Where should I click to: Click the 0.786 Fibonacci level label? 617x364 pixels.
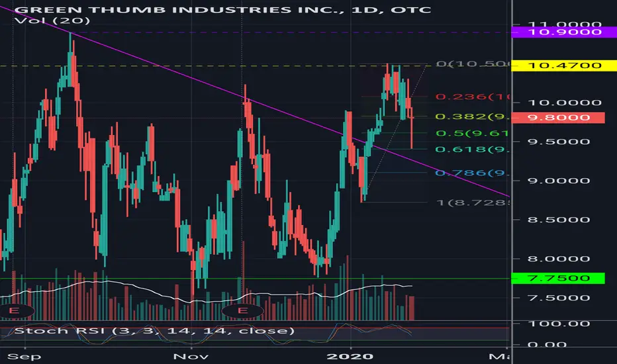[x=472, y=173]
